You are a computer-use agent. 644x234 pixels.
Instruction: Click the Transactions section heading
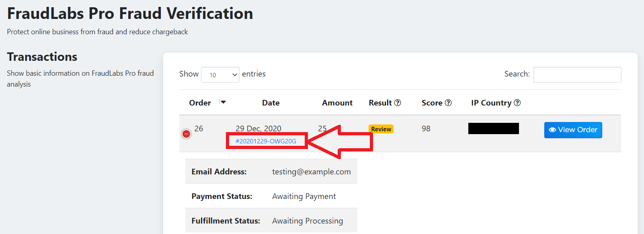click(x=42, y=57)
